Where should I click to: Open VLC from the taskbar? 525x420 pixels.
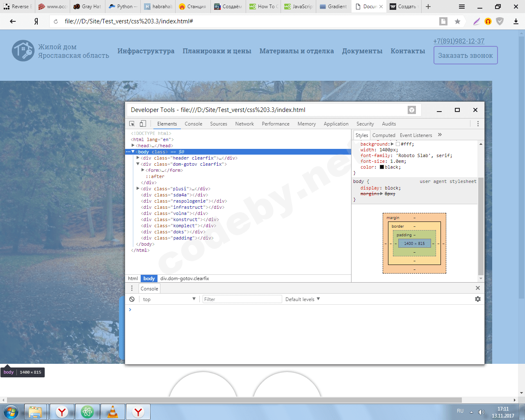click(112, 411)
